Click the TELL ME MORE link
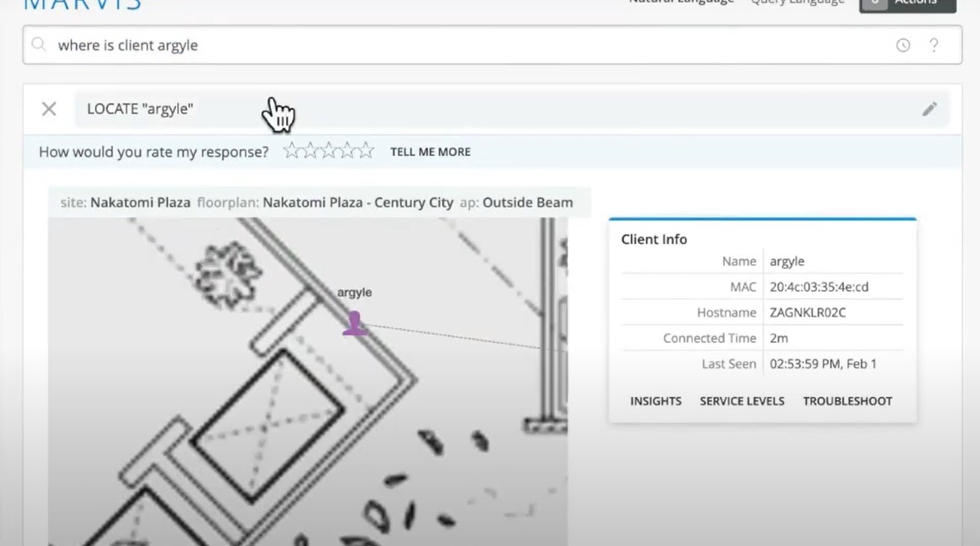Viewport: 980px width, 546px height. pyautogui.click(x=430, y=152)
